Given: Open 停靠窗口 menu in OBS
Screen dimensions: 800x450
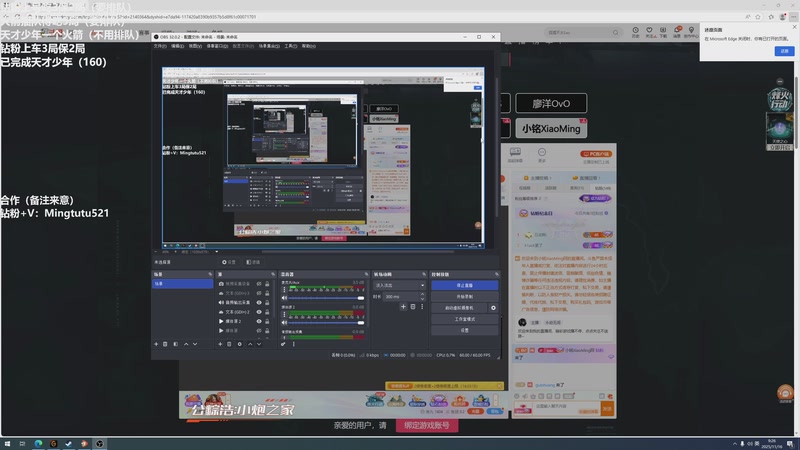Looking at the screenshot, I should click(217, 46).
